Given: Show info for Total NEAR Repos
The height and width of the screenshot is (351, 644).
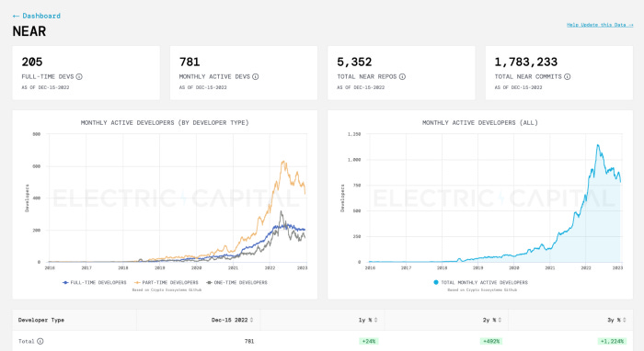Looking at the screenshot, I should click(x=403, y=76).
